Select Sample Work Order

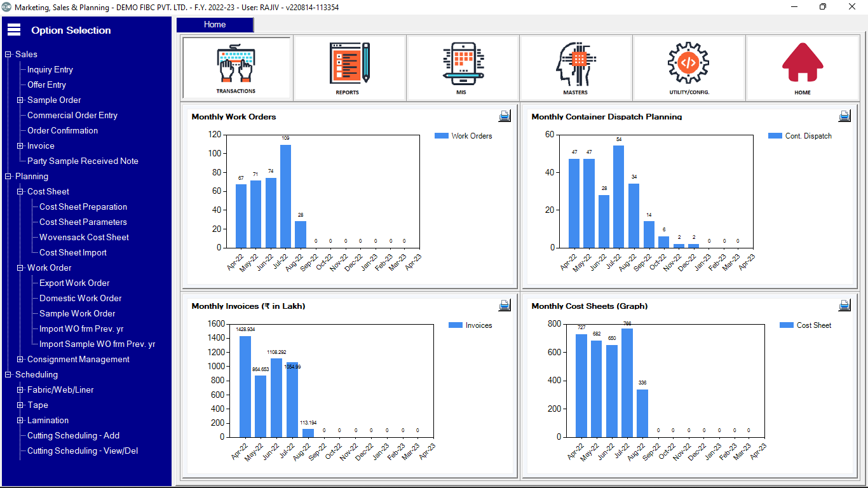(78, 314)
